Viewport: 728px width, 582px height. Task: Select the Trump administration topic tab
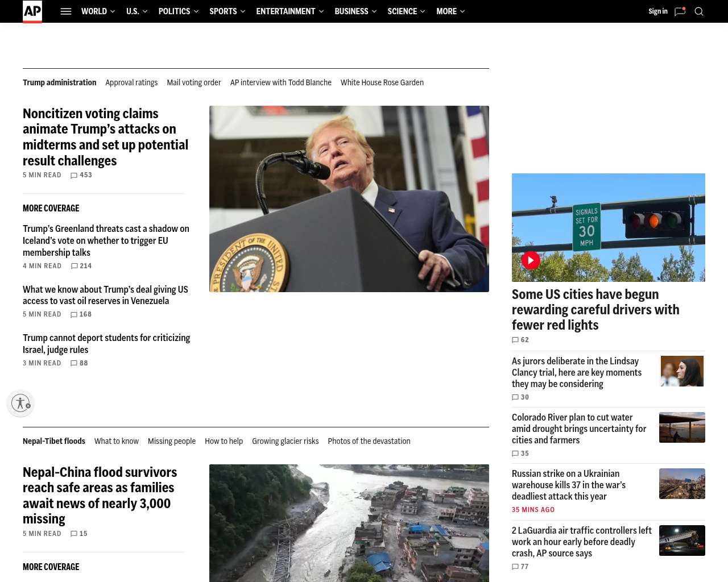click(x=60, y=82)
